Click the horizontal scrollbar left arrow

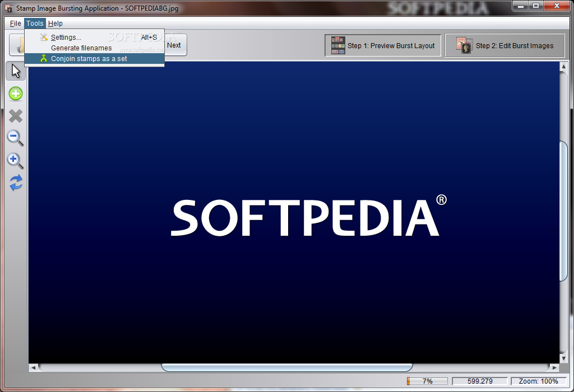click(x=33, y=367)
